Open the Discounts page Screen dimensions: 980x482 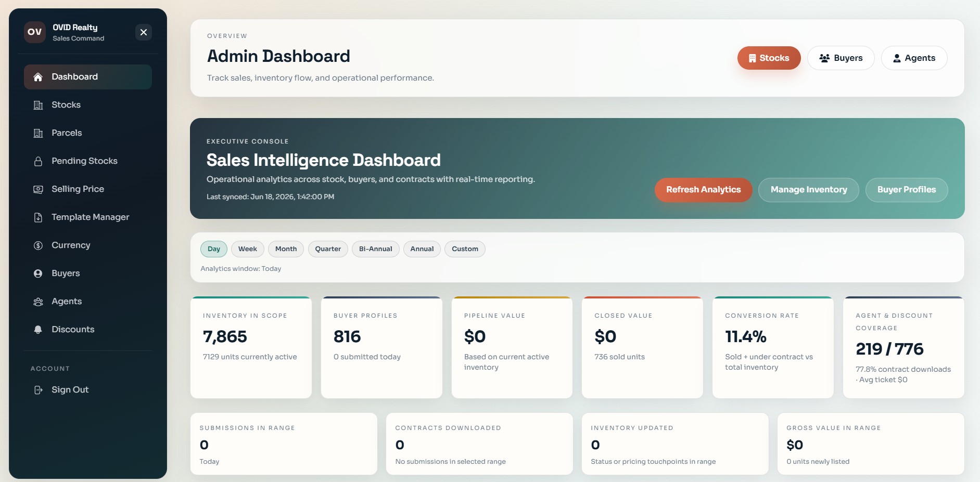tap(88, 330)
